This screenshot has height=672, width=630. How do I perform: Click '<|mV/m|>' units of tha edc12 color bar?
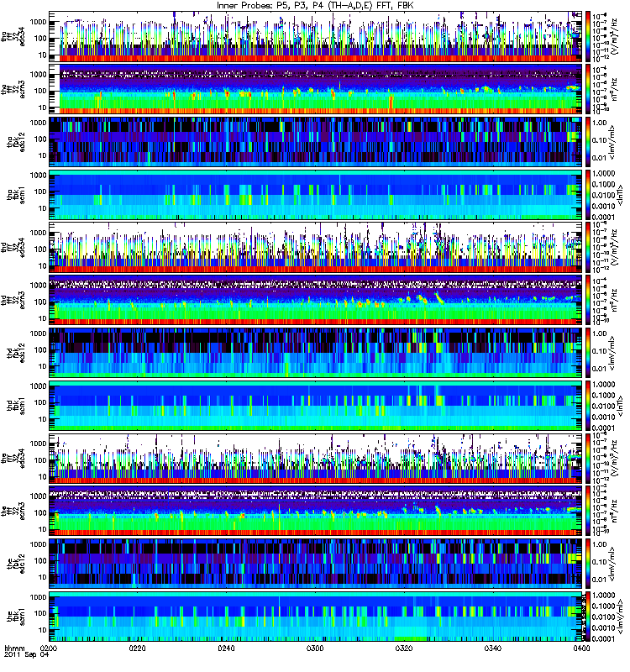coord(613,142)
